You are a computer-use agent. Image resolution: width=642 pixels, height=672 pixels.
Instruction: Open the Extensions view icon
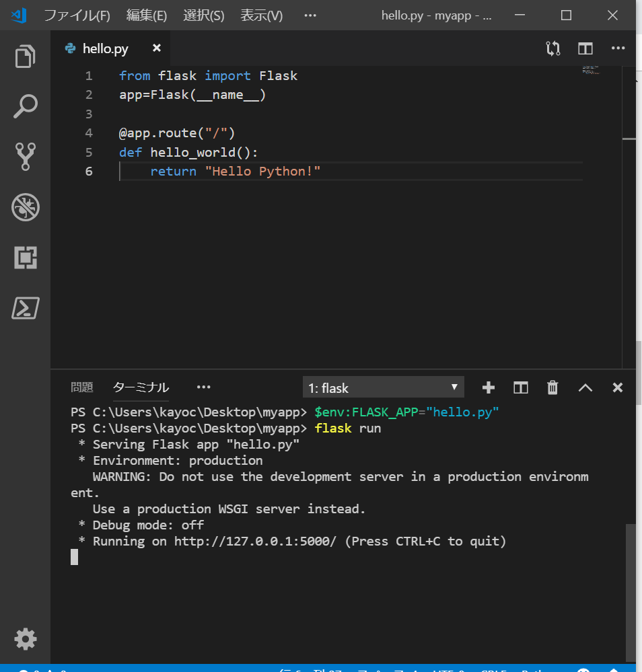[x=26, y=258]
